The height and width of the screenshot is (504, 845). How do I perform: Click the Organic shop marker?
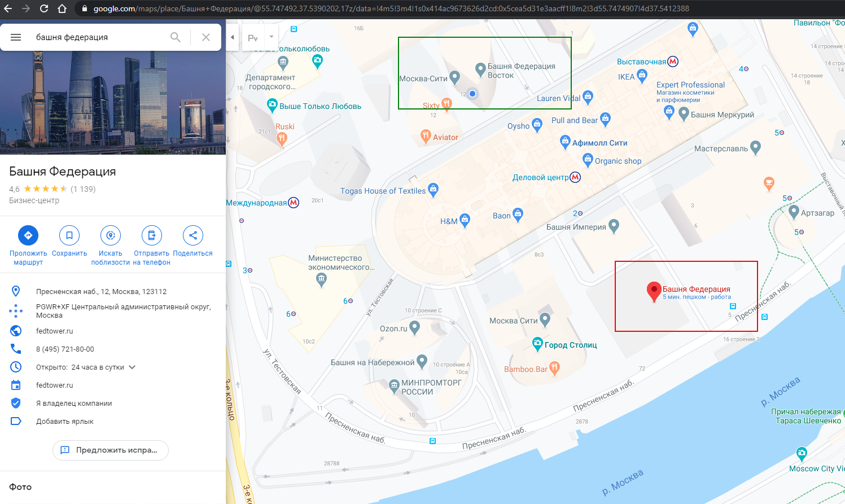(x=588, y=160)
